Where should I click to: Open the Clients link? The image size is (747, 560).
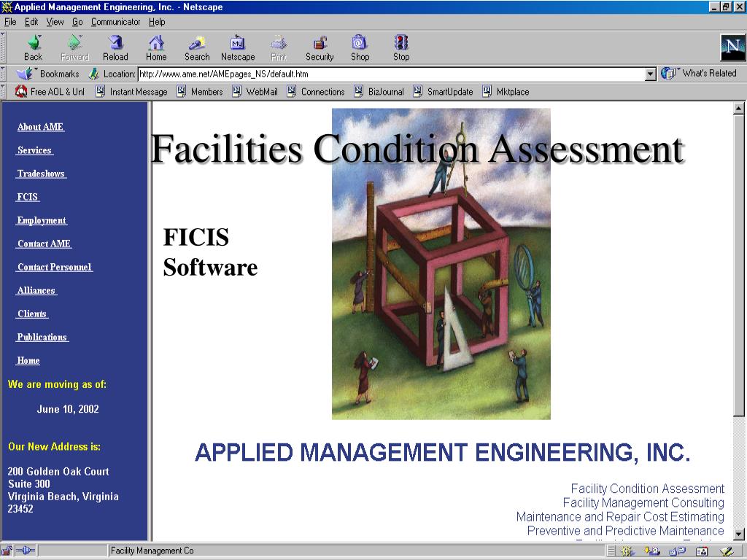(32, 314)
